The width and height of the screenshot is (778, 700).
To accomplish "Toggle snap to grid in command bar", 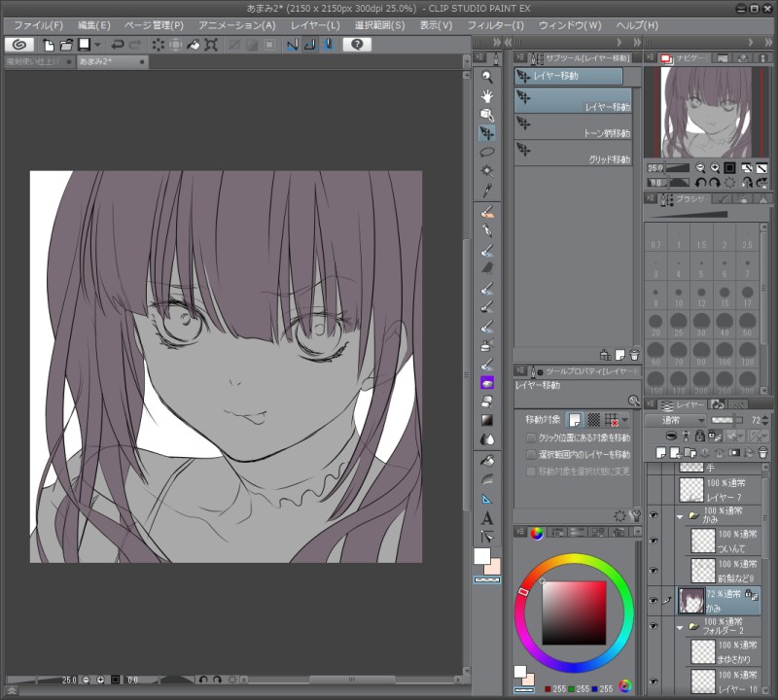I will pyautogui.click(x=328, y=45).
